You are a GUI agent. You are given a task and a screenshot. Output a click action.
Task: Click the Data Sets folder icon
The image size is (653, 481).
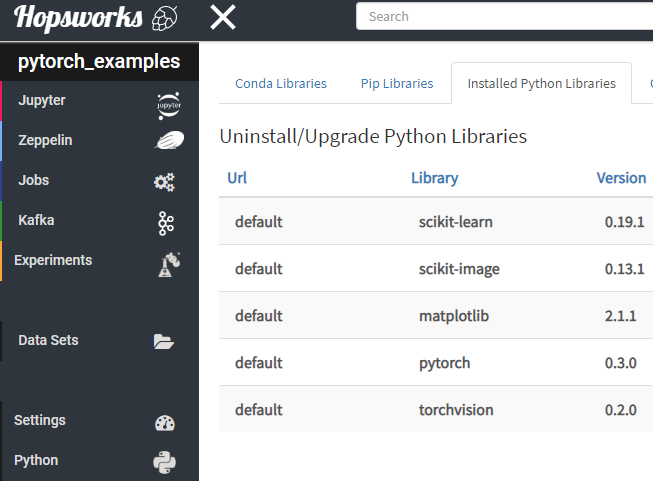point(164,341)
